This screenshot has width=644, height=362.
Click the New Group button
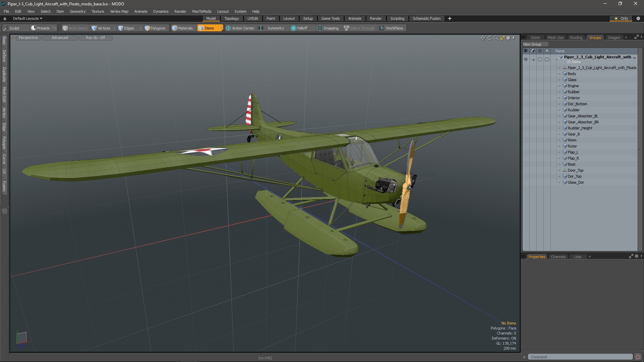pyautogui.click(x=535, y=44)
